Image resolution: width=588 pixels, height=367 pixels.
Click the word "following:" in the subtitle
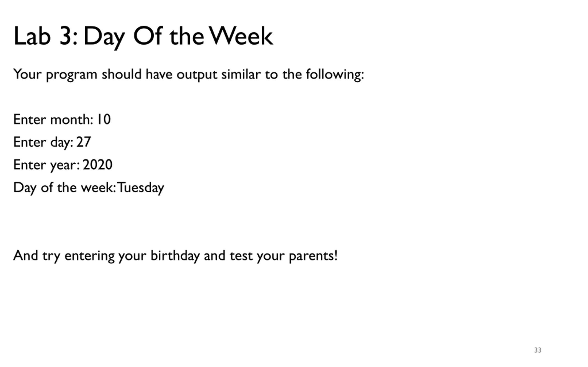point(335,74)
